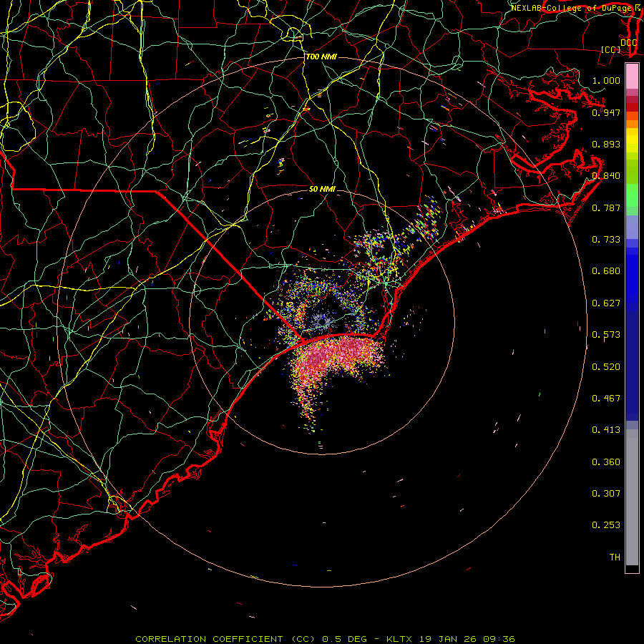Select the 0.787 scale value

606,208
